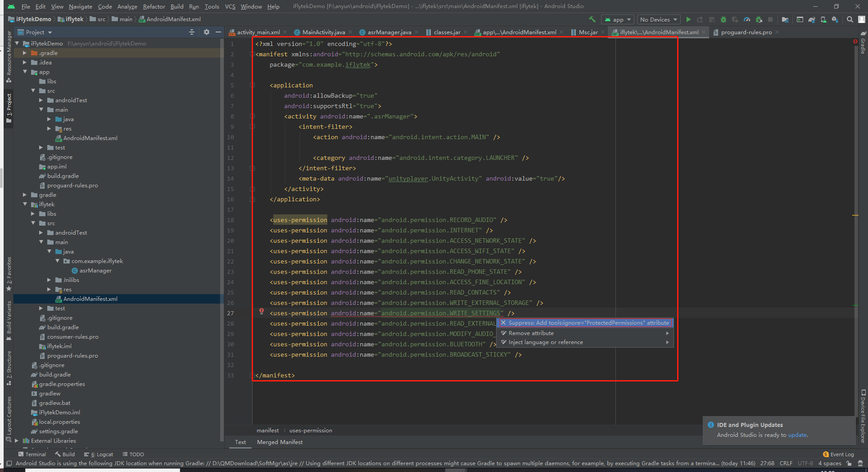
Task: Toggle the Build Variants side panel
Action: coord(9,321)
